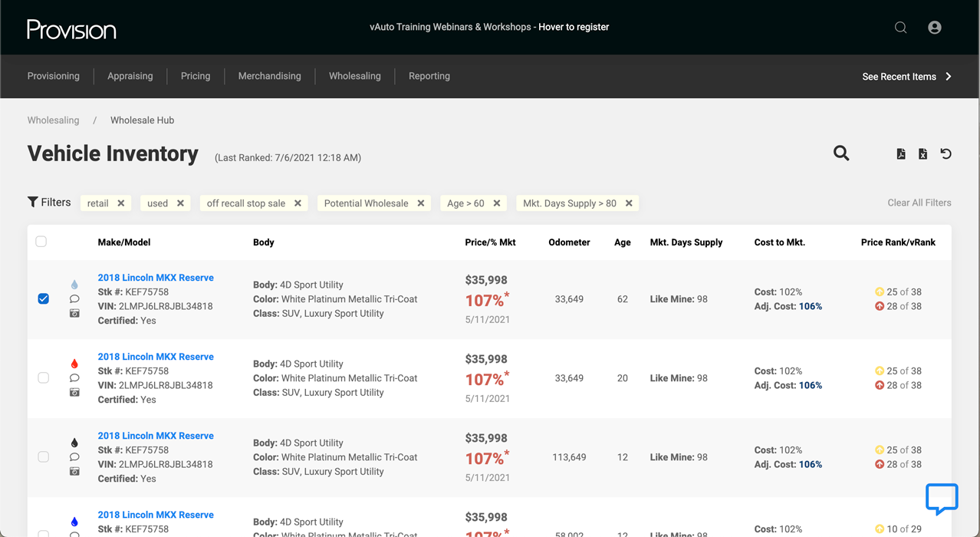Click the red paint drop indicator
The height and width of the screenshot is (537, 980).
(x=74, y=364)
